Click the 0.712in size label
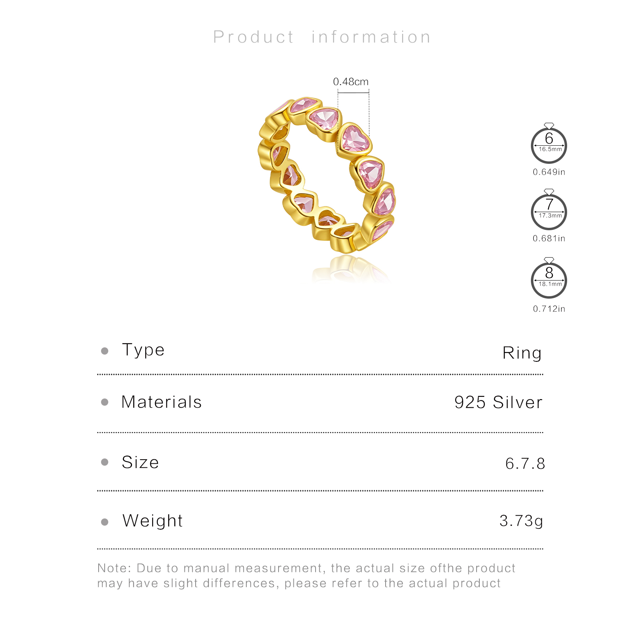The height and width of the screenshot is (644, 644). tap(549, 309)
